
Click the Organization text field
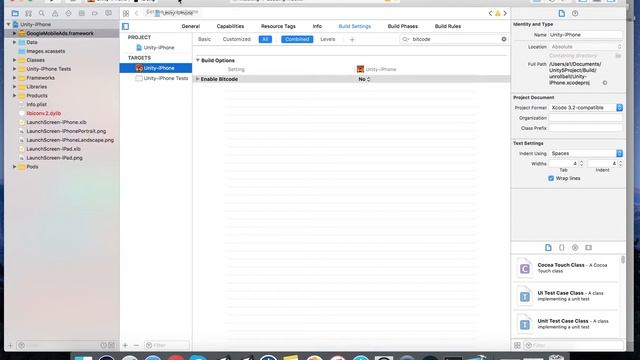click(586, 118)
